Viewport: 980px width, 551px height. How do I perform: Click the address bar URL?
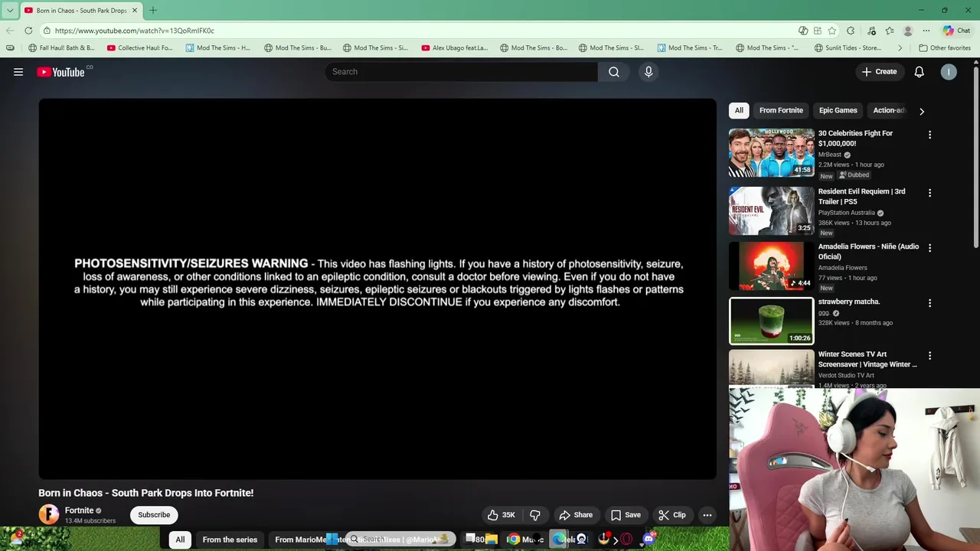coord(135,31)
